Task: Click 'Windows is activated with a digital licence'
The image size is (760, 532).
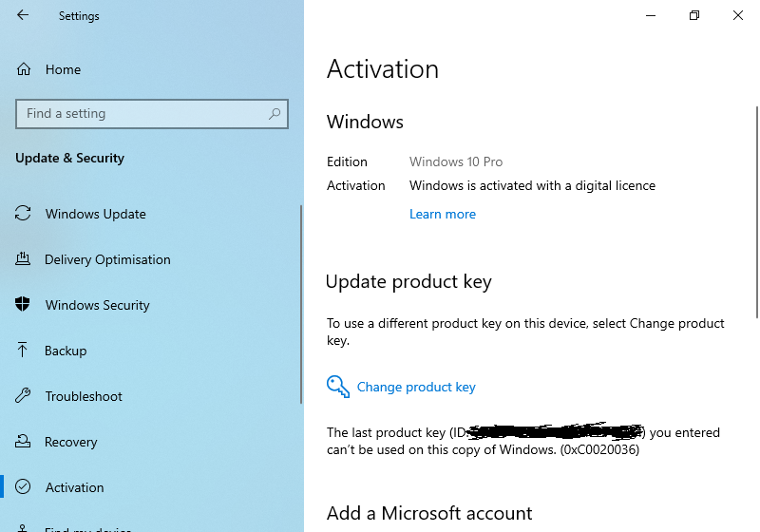Action: click(x=532, y=185)
